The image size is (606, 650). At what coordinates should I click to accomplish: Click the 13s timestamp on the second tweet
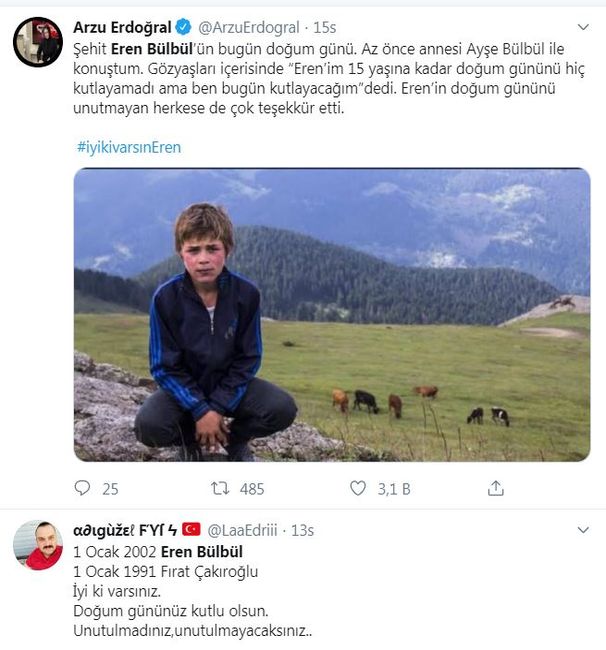[x=302, y=530]
